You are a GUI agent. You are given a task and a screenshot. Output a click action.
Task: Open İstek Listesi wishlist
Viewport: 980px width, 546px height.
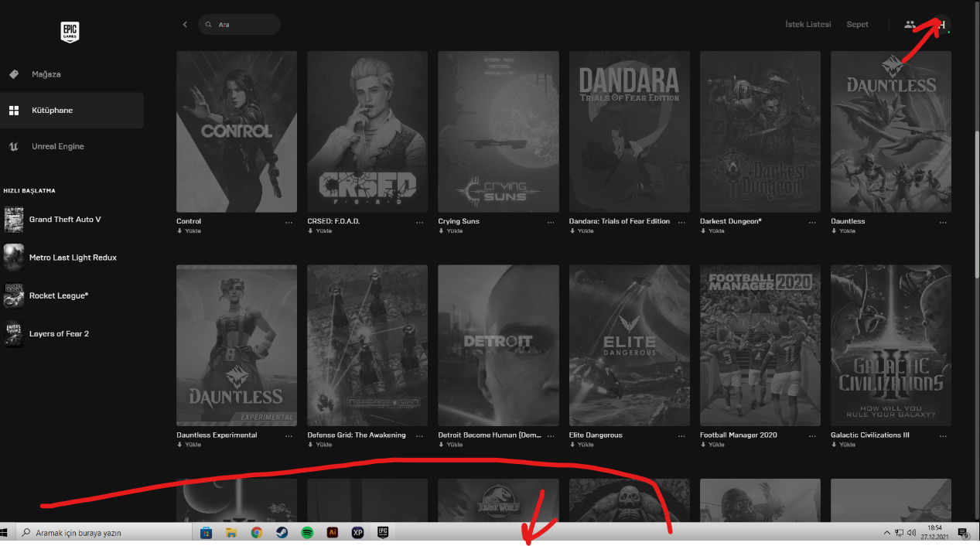pyautogui.click(x=808, y=25)
